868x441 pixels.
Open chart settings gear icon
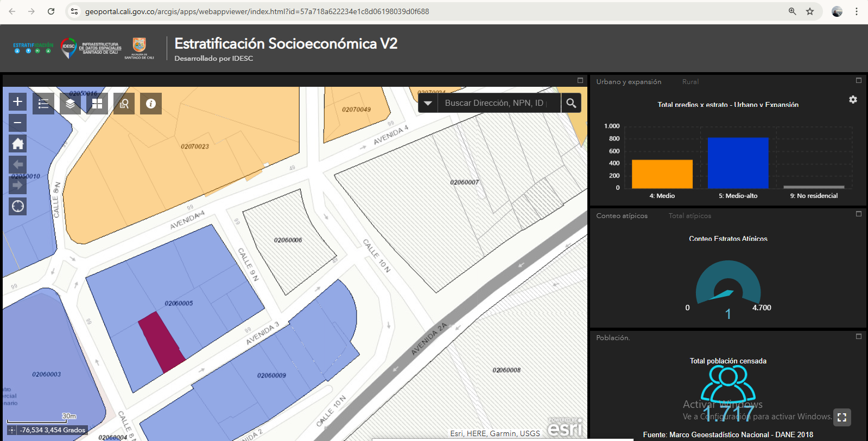[853, 100]
